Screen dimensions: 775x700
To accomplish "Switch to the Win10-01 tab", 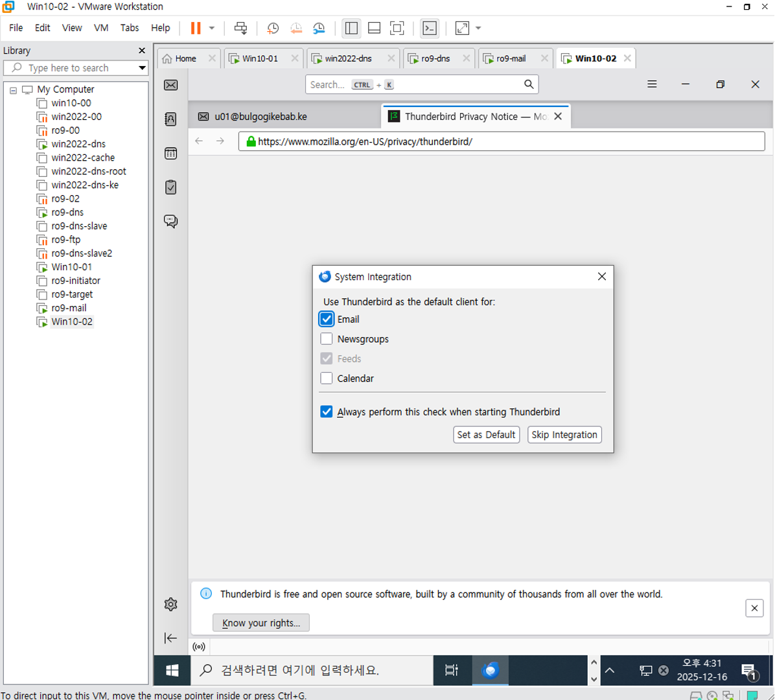I will pyautogui.click(x=259, y=58).
